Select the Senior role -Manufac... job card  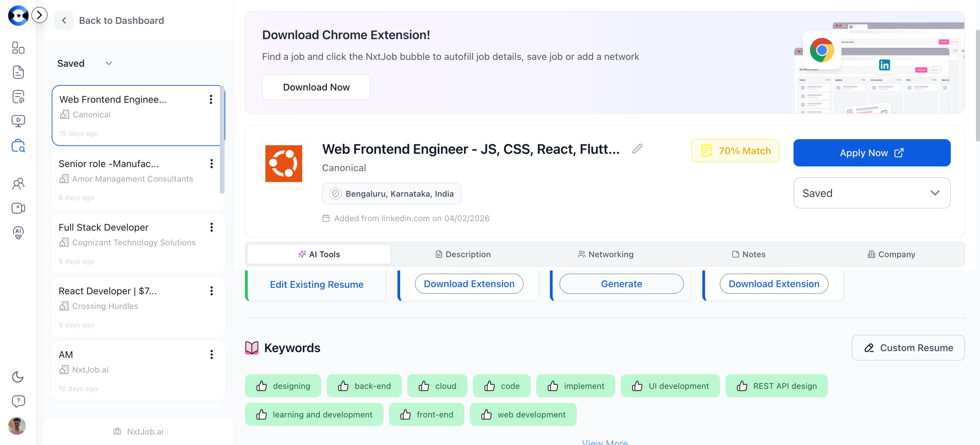[x=138, y=180]
